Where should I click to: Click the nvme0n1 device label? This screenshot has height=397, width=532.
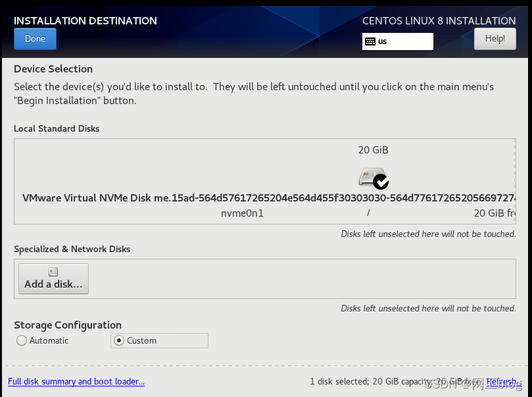click(x=242, y=213)
